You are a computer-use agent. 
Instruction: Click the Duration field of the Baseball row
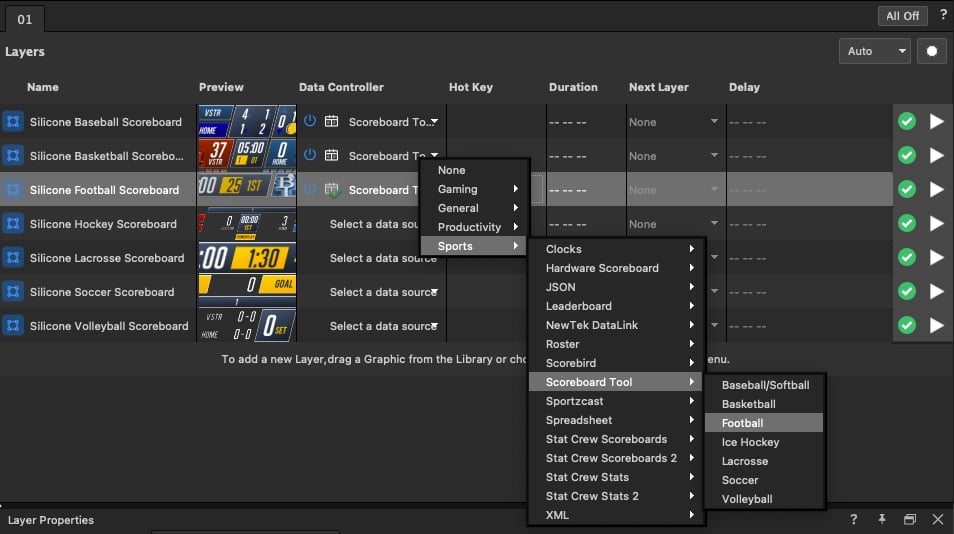pos(586,122)
